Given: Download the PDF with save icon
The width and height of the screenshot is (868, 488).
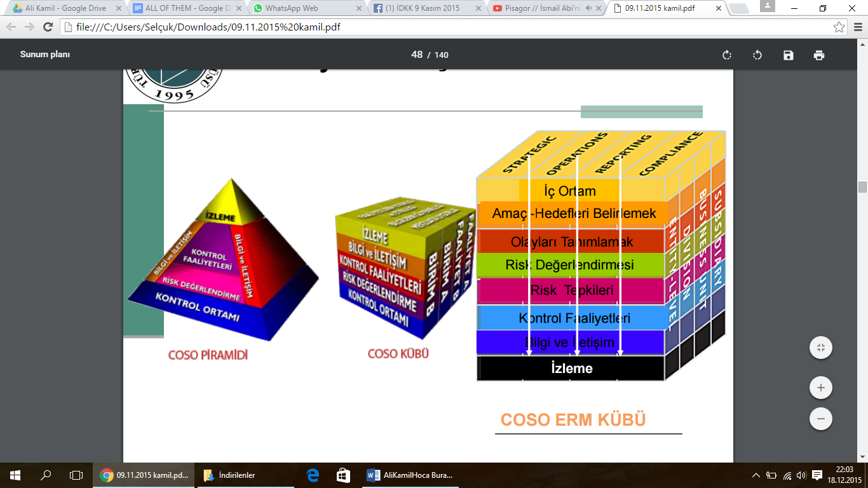Looking at the screenshot, I should 789,55.
